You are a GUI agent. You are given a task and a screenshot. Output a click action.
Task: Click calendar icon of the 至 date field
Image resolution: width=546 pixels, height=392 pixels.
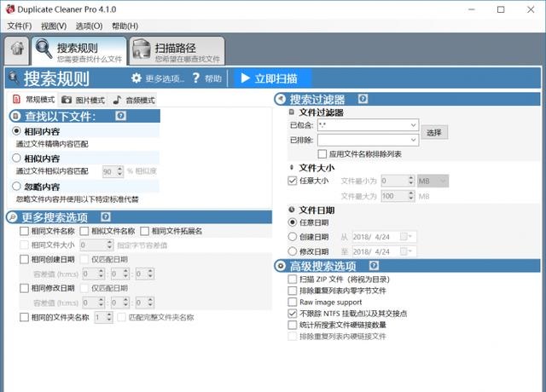(x=406, y=251)
